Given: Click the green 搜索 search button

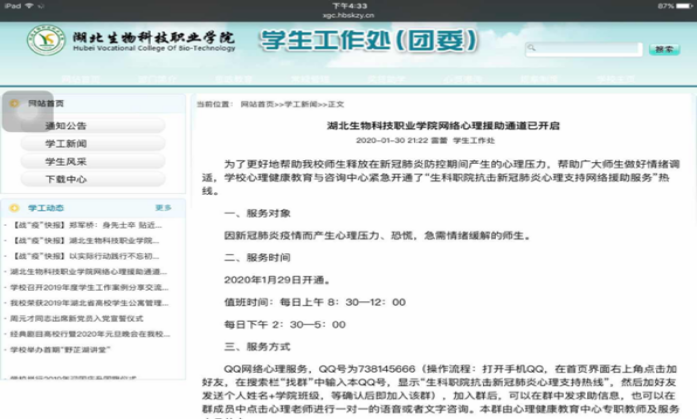Looking at the screenshot, I should 664,49.
